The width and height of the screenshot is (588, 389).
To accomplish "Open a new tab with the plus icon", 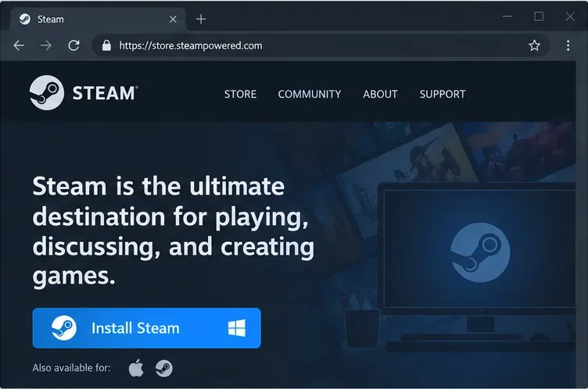I will 201,19.
